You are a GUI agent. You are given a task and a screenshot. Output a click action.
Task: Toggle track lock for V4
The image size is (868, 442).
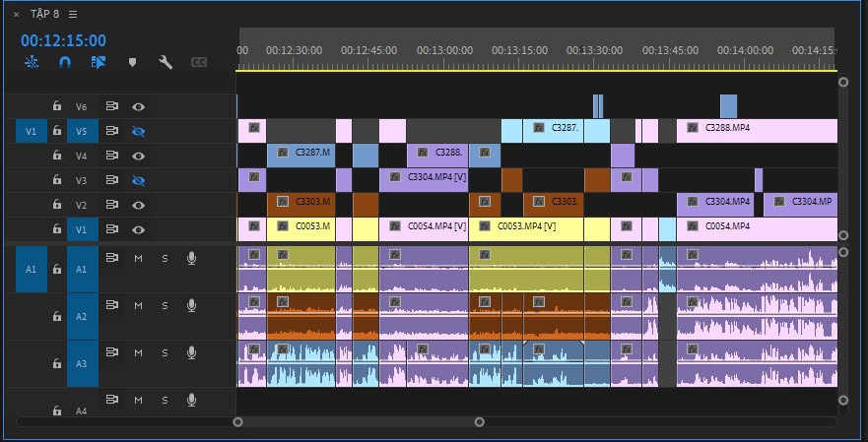coord(57,156)
